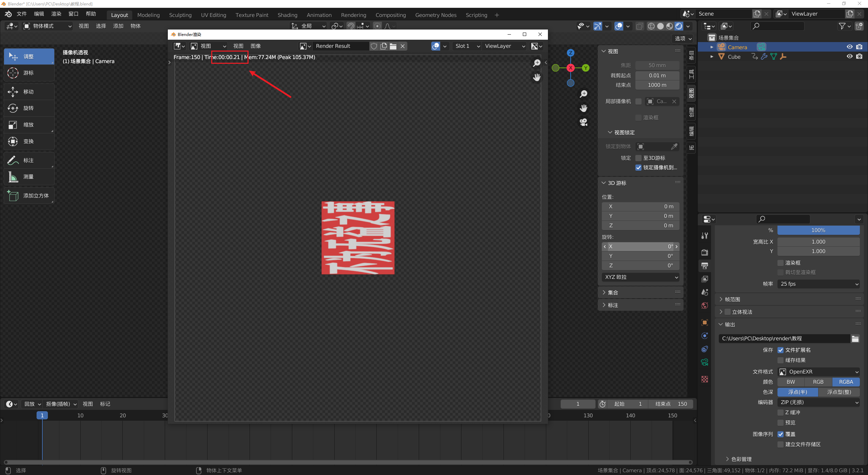This screenshot has height=475, width=868.
Task: Enable the Z缓冲 checkbox
Action: click(x=781, y=413)
